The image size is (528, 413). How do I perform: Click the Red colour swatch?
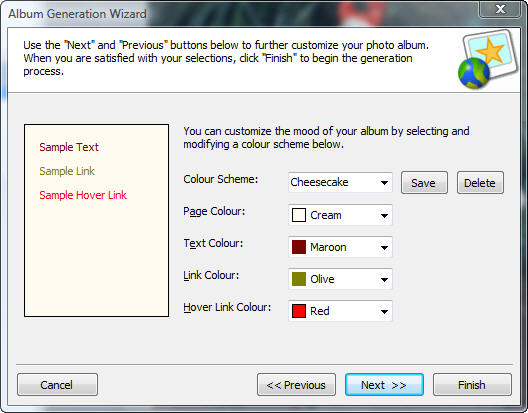[299, 311]
